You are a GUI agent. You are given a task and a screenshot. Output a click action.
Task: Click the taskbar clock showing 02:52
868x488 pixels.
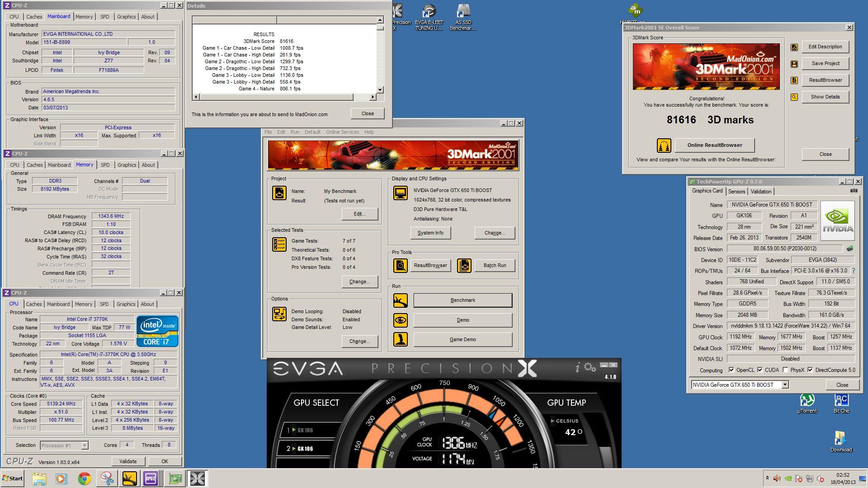(x=843, y=479)
